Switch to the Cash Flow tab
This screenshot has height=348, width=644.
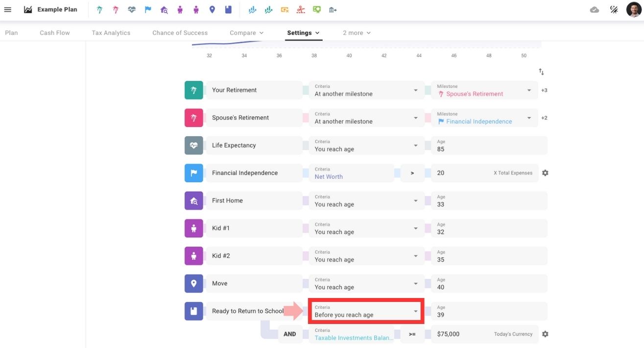(55, 33)
